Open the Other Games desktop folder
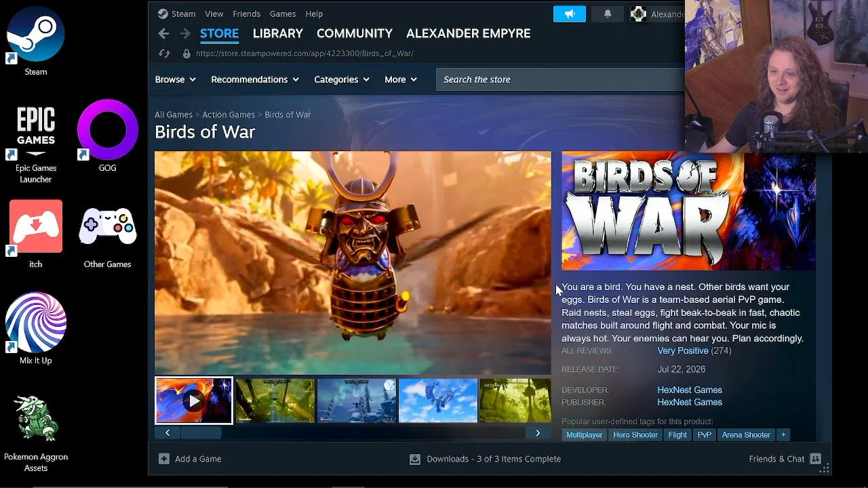Image resolution: width=868 pixels, height=488 pixels. [x=107, y=236]
